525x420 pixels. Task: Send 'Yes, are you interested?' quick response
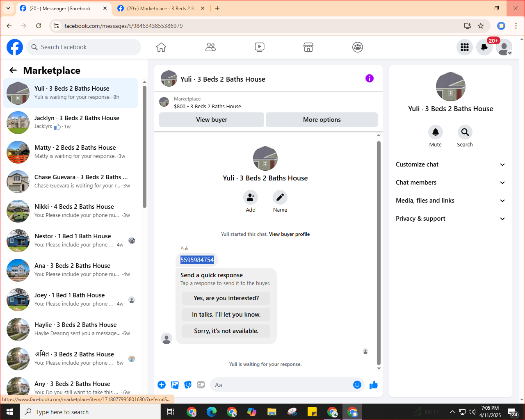[x=226, y=298]
